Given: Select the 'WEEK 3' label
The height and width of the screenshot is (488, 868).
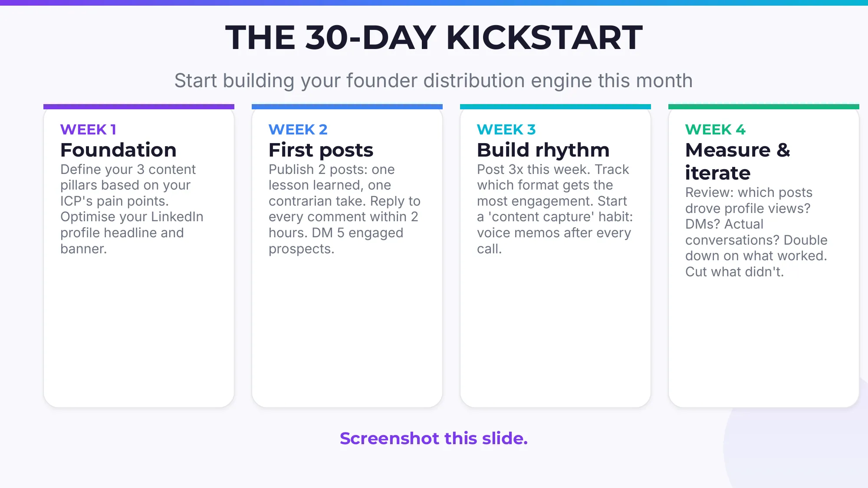Looking at the screenshot, I should click(506, 129).
